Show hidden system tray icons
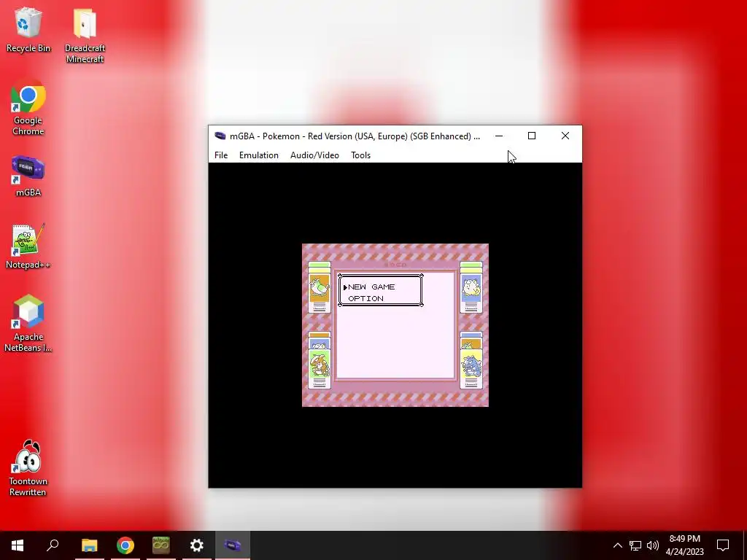 617,545
